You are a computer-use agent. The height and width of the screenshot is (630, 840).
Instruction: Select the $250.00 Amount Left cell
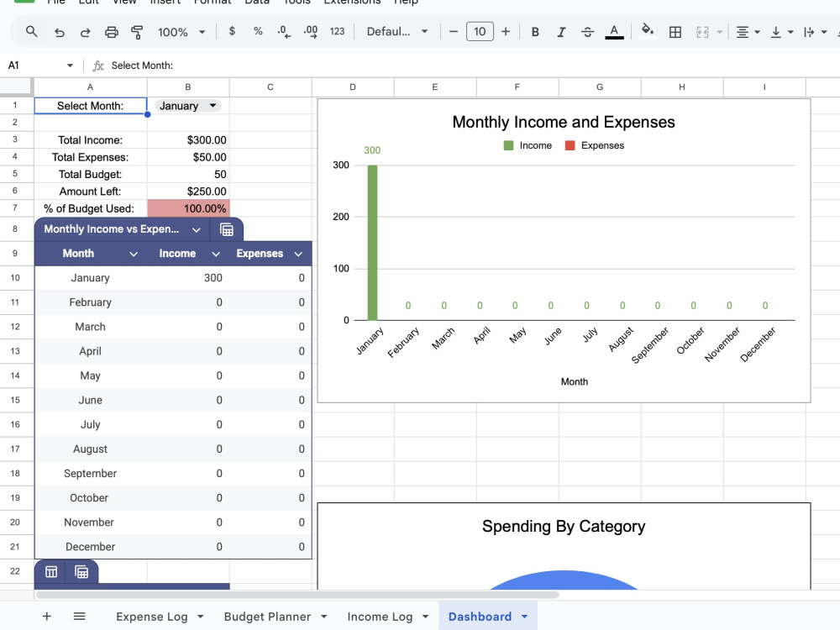pos(188,192)
